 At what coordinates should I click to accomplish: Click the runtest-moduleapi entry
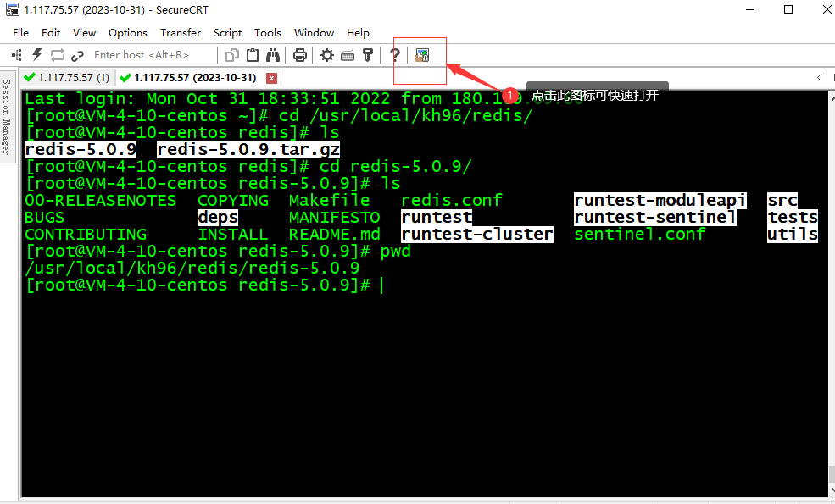[660, 200]
